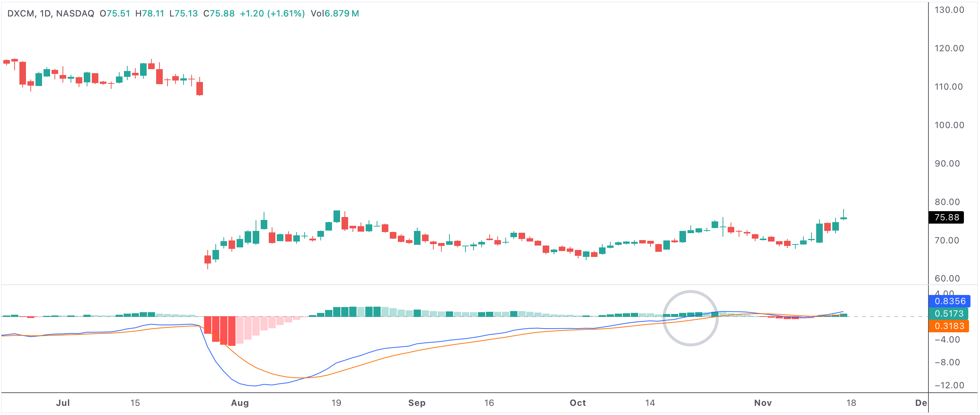Screen dimensions: 980x415
Task: Click the 80.00 price axis label
Action: click(947, 202)
